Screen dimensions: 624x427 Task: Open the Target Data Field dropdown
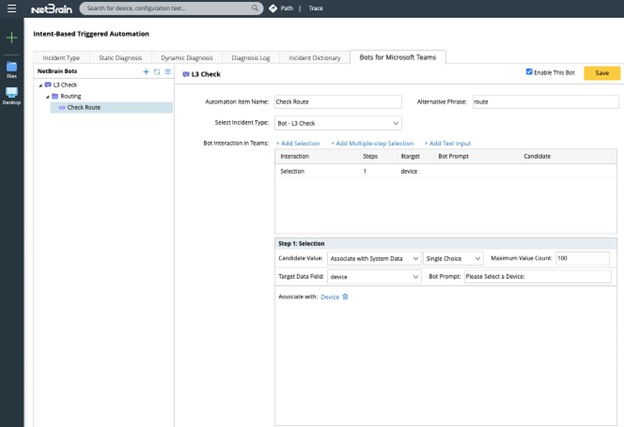(x=374, y=277)
